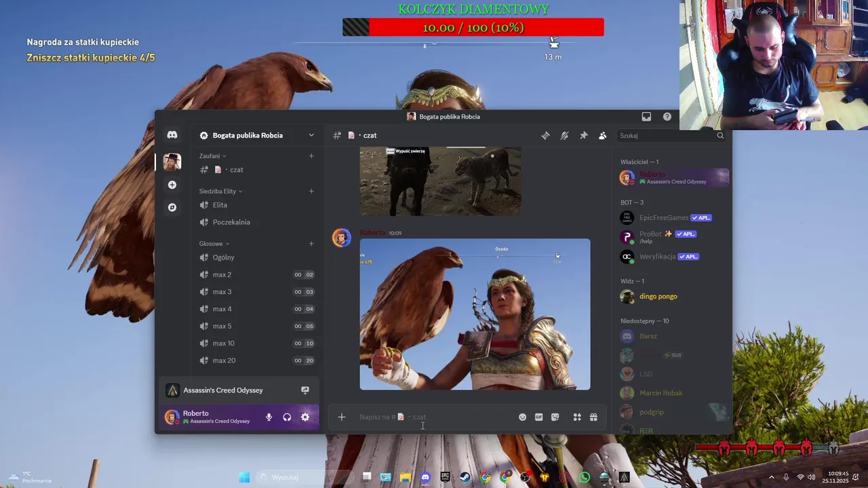868x488 pixels.
Task: Open the sticker picker
Action: click(x=555, y=417)
